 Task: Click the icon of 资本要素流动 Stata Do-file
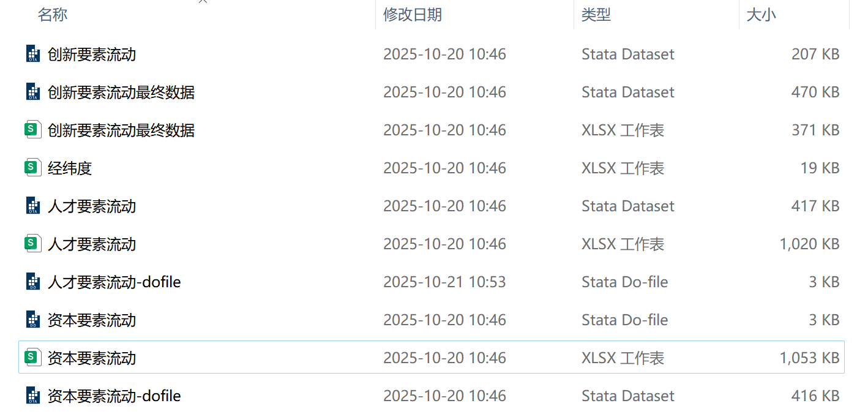33,320
